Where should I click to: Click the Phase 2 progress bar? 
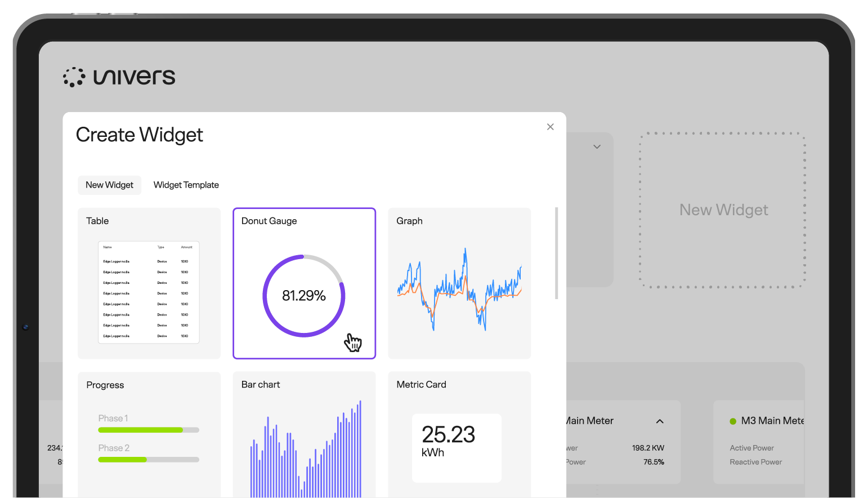coord(149,459)
